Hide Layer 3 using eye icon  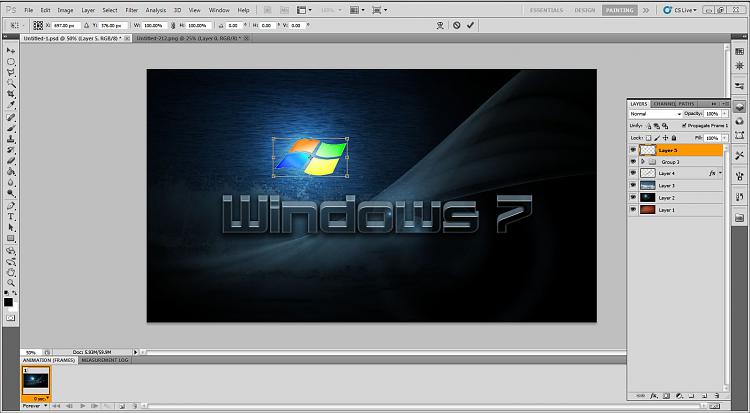(633, 185)
